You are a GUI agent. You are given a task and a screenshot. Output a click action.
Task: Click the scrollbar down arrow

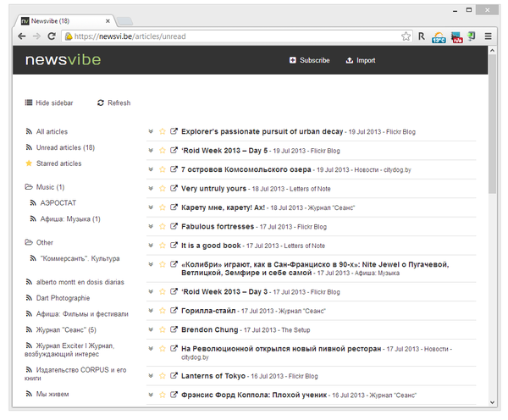(x=493, y=402)
